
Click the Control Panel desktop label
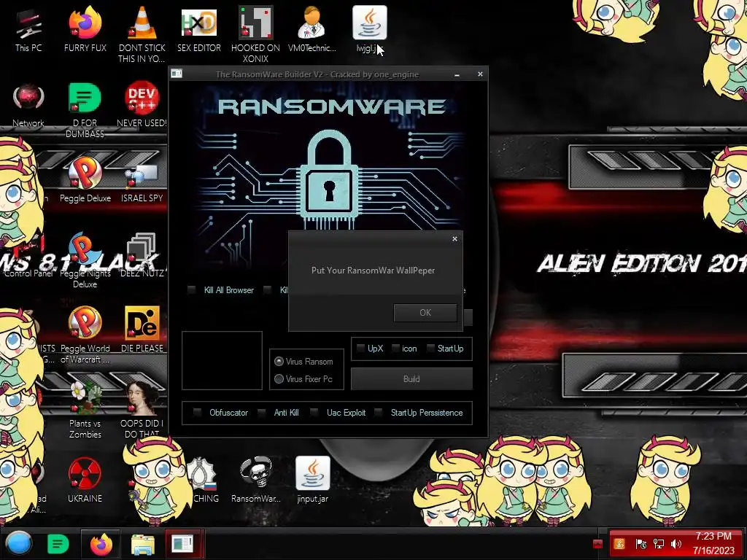28,273
